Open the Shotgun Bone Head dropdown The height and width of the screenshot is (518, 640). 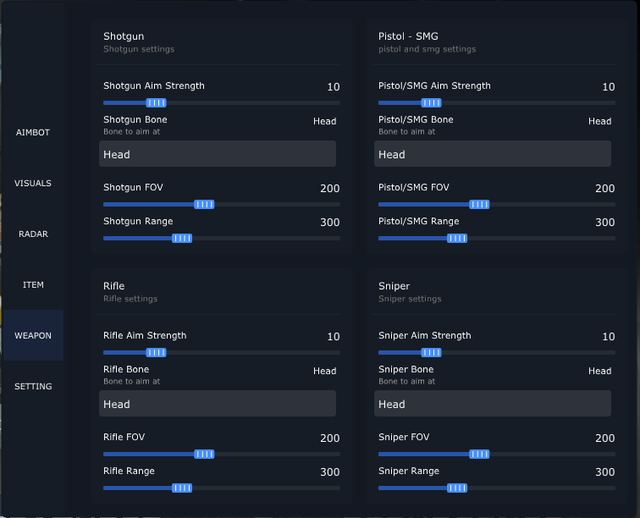point(218,154)
